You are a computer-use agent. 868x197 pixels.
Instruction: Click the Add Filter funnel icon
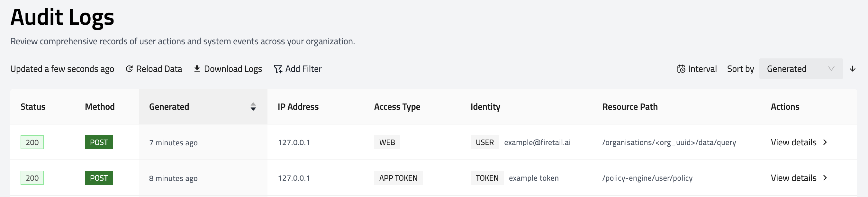(x=278, y=69)
